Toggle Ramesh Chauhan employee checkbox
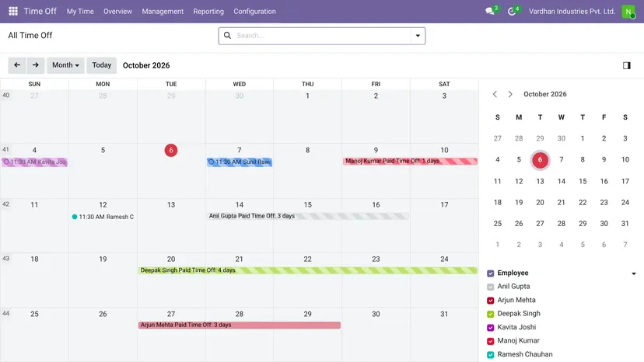The width and height of the screenshot is (644, 362). pos(491,354)
